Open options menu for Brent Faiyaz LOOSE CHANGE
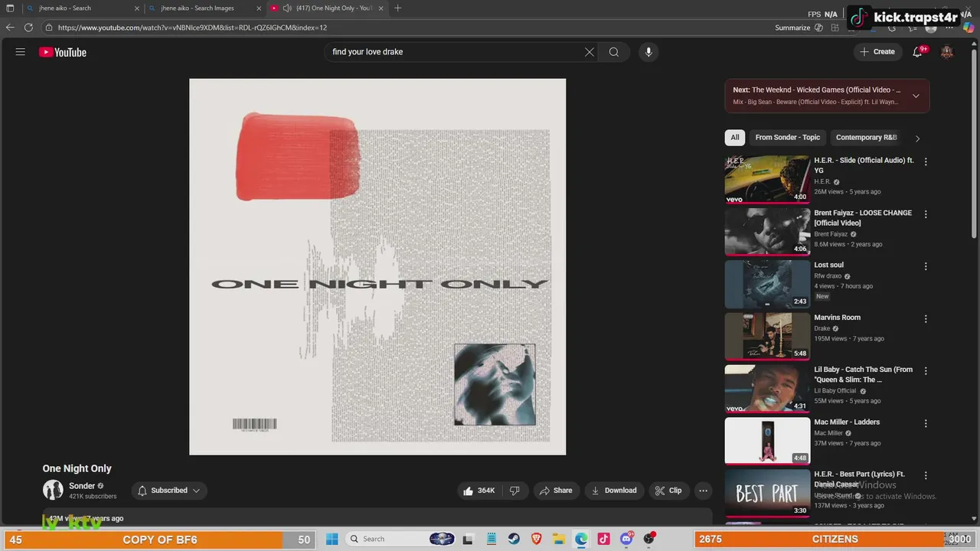The image size is (980, 551). click(x=926, y=214)
